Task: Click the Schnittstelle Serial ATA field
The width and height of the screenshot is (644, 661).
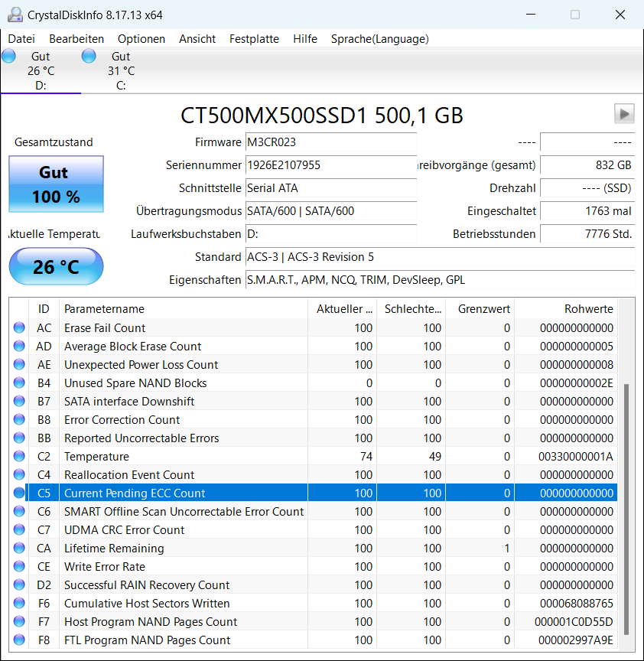Action: tap(331, 188)
